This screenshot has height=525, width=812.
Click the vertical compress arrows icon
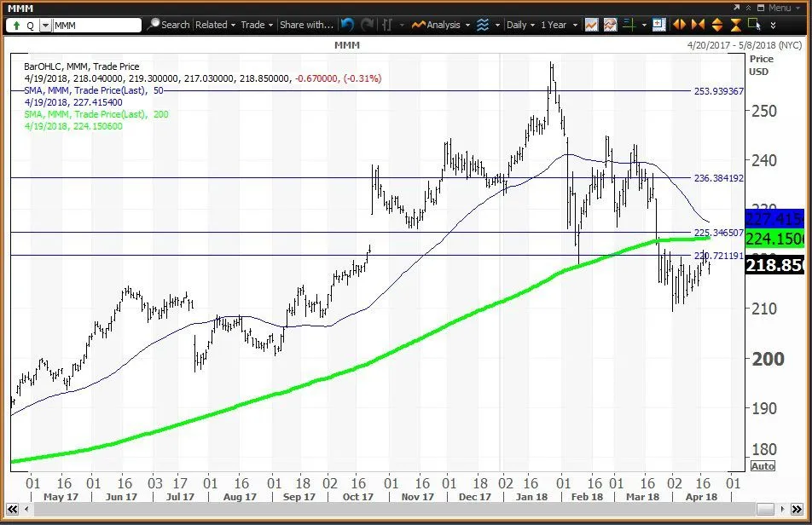pos(736,25)
